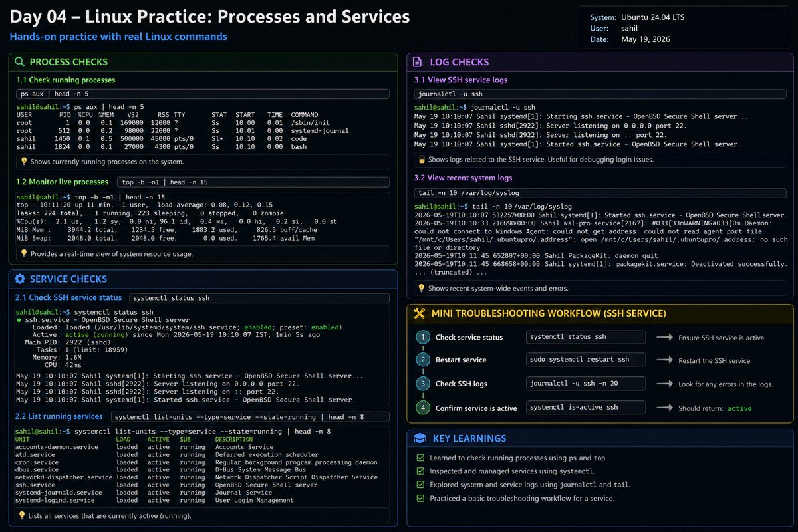
Task: Select the '3.1 View SSH service logs' heading
Action: [x=461, y=80]
